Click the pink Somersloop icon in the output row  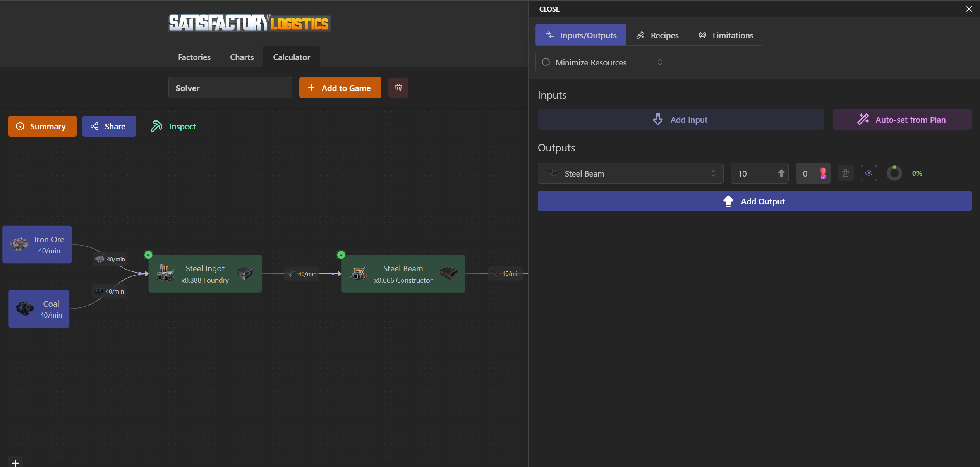coord(823,173)
